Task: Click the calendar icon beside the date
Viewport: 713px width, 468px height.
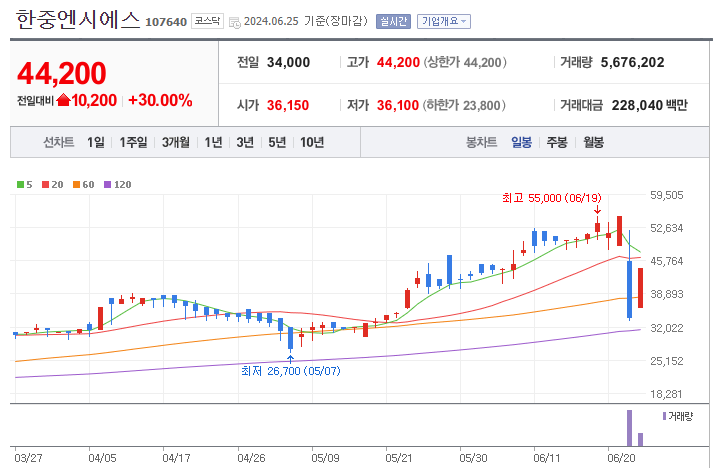Action: click(x=235, y=22)
